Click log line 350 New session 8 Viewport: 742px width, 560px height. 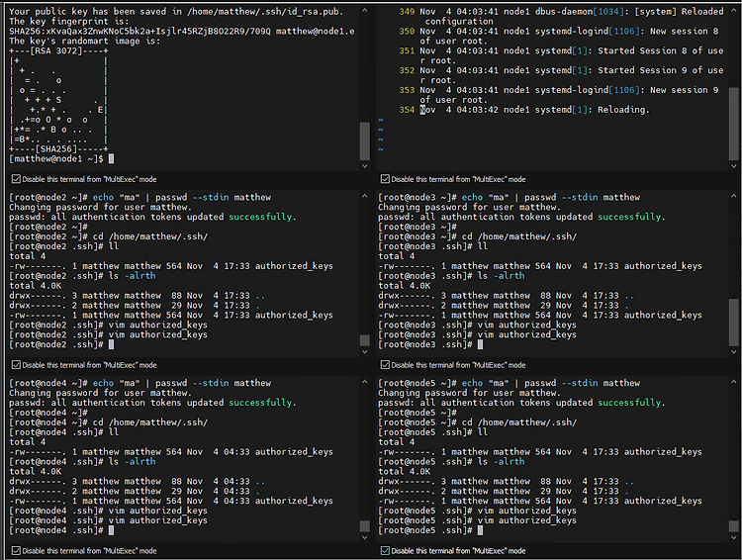click(x=558, y=36)
